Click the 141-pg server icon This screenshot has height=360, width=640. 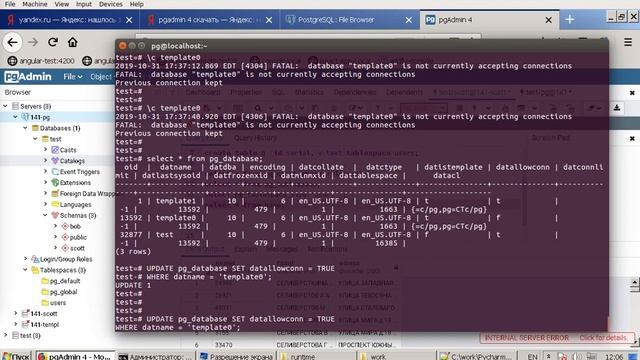click(25, 117)
